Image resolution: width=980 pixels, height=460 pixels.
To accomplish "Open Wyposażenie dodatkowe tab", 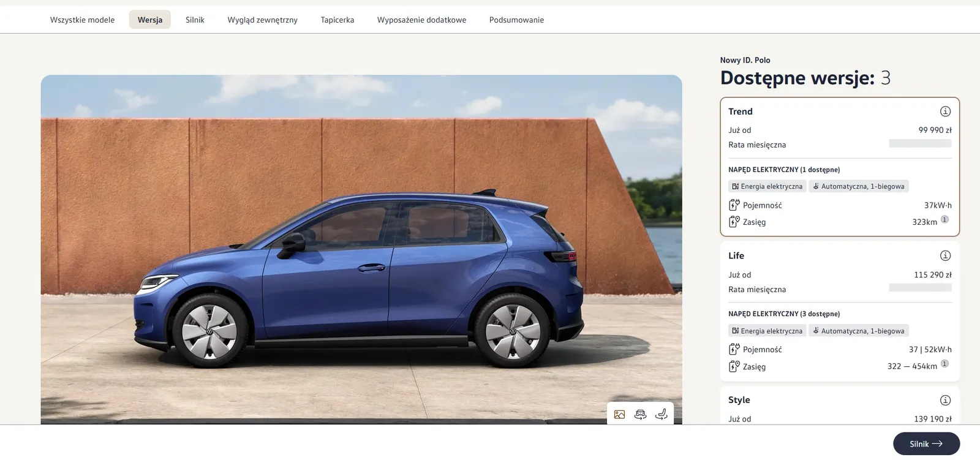I will (421, 20).
